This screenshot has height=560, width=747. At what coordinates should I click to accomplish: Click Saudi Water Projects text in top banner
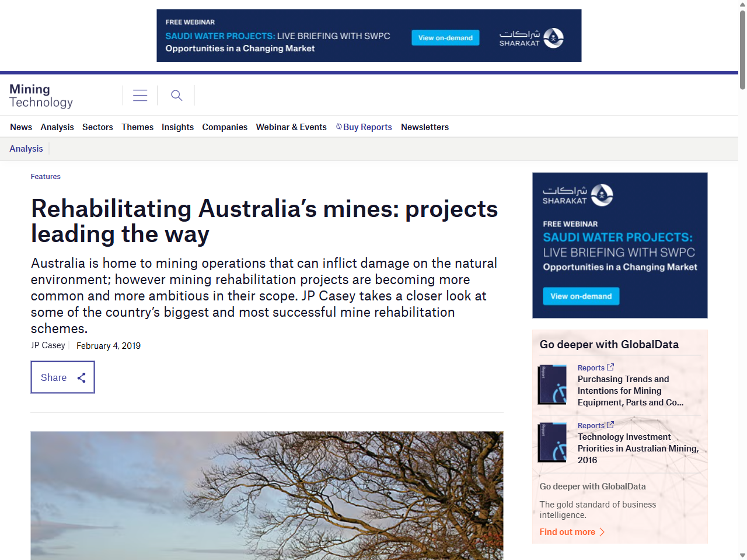tap(220, 36)
